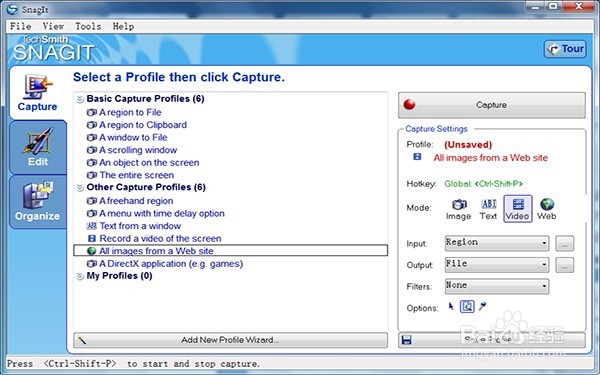Image resolution: width=600 pixels, height=375 pixels.
Task: Open the Help menu
Action: coord(123,26)
